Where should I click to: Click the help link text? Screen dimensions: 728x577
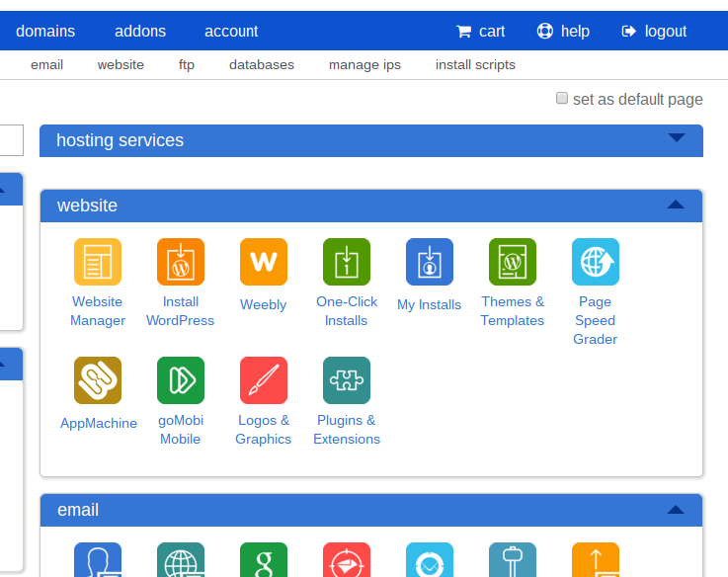pos(575,32)
